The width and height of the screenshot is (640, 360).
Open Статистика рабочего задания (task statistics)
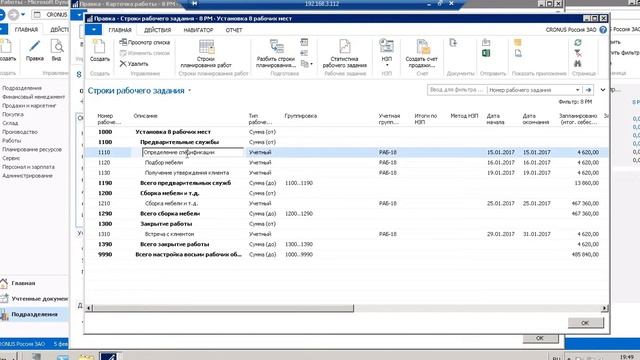[344, 53]
